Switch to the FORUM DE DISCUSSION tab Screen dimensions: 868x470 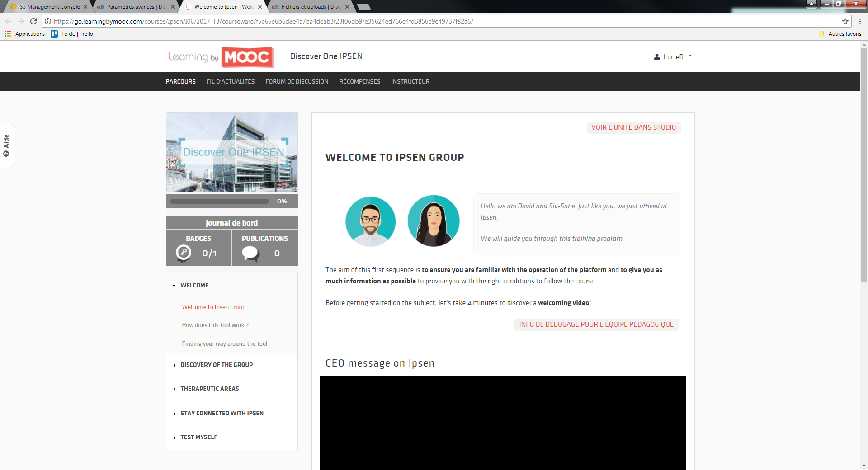point(297,81)
